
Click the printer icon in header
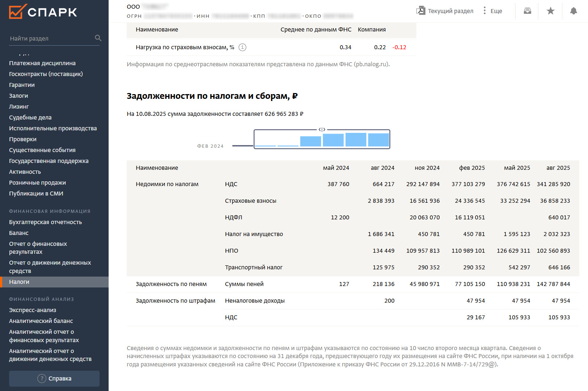point(528,11)
